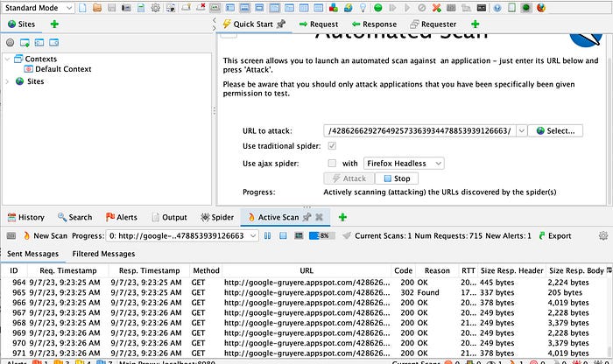
Task: Click the Snapshot Session icon
Action: [x=126, y=7]
